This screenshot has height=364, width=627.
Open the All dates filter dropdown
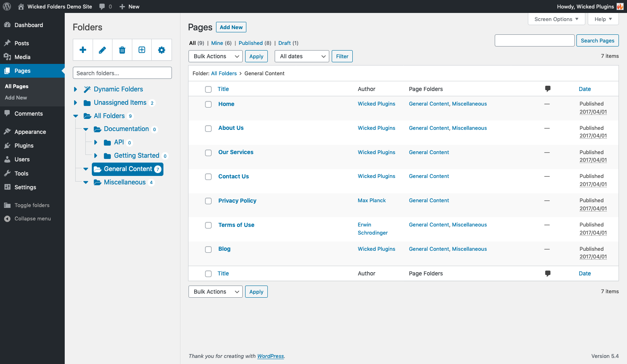point(301,56)
